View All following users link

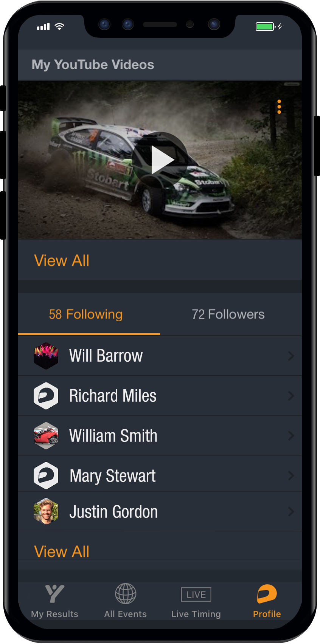coord(62,552)
